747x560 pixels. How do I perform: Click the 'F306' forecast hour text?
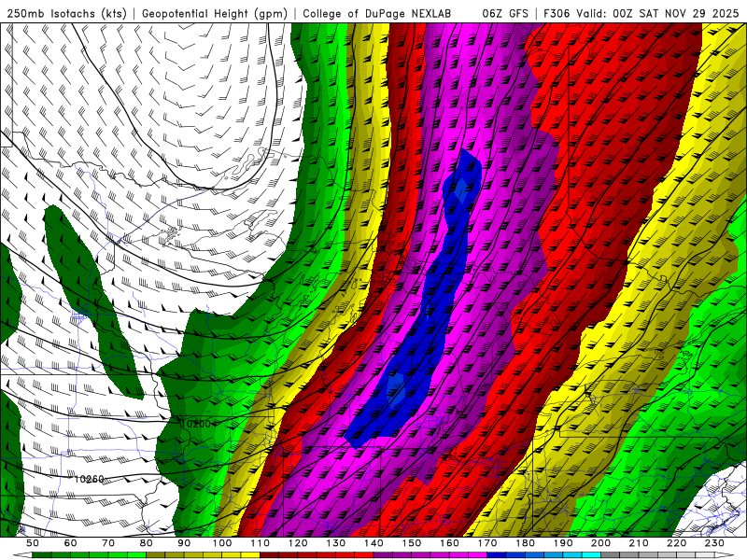[x=557, y=14]
